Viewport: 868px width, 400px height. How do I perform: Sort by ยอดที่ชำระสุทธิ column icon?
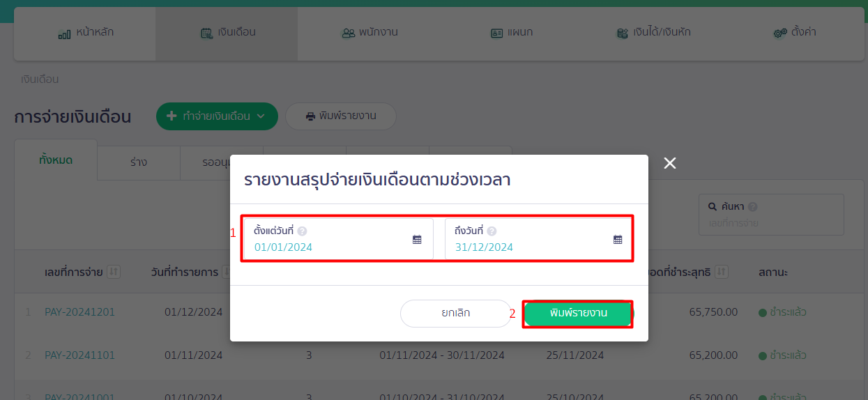[722, 272]
